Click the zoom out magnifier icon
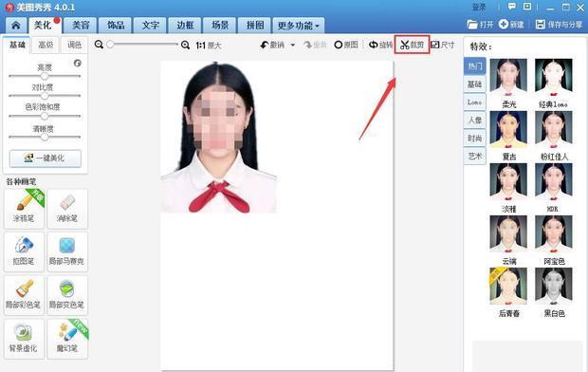 99,45
